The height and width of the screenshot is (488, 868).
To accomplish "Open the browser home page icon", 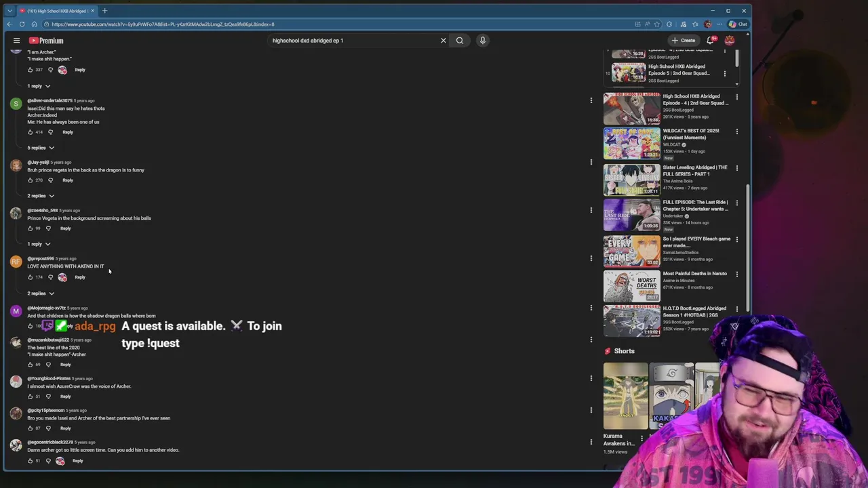I will pyautogui.click(x=34, y=24).
